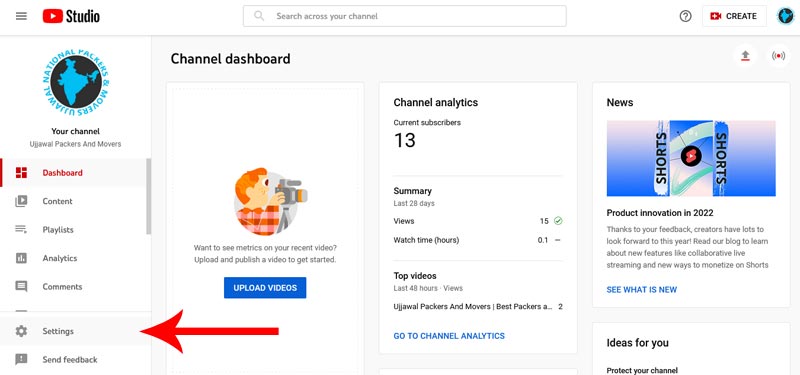The width and height of the screenshot is (800, 375).
Task: Click the CREATE button
Action: (734, 16)
